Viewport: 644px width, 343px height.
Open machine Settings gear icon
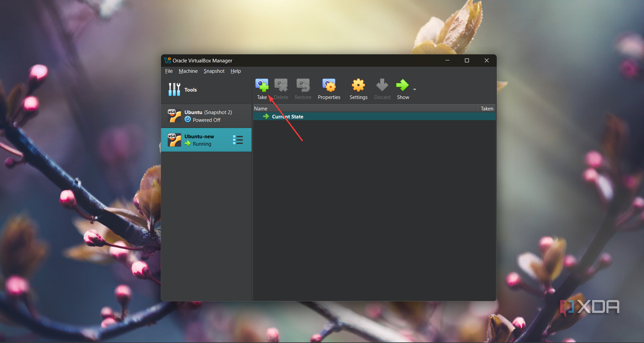358,85
